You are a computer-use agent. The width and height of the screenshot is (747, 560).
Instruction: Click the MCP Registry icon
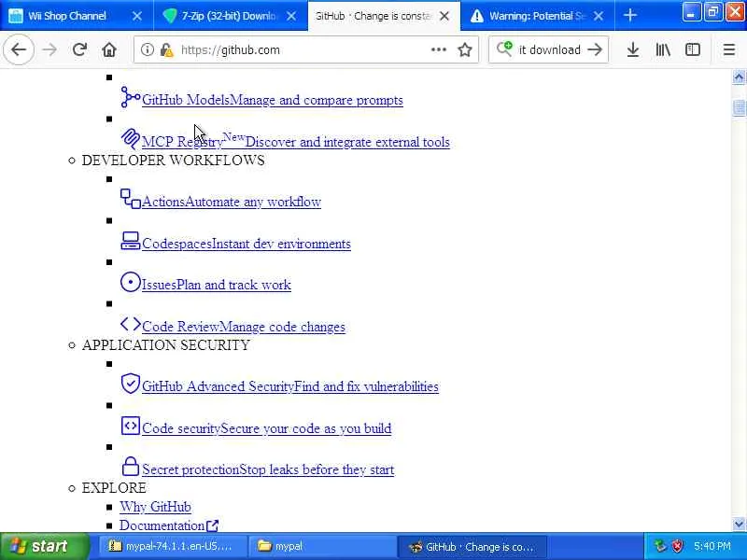click(x=130, y=138)
